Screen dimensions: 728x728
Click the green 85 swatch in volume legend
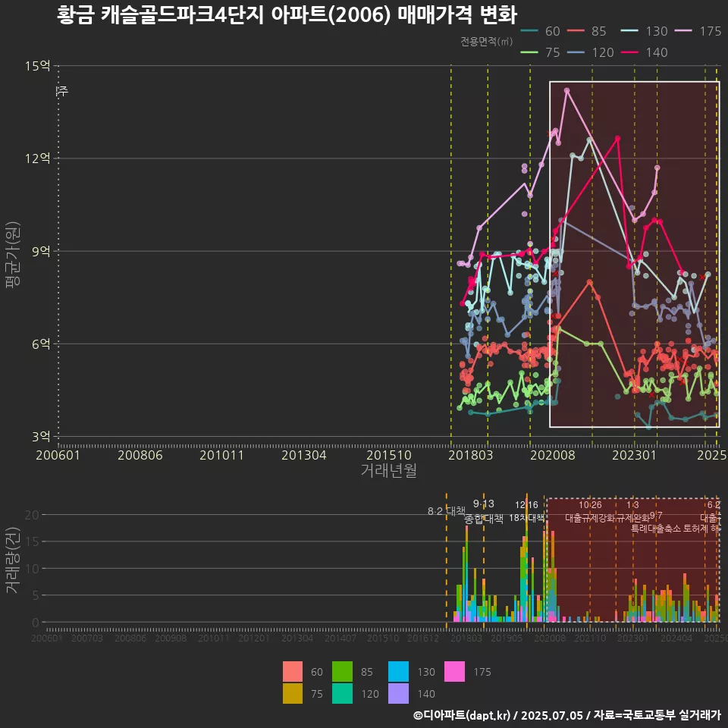342,671
